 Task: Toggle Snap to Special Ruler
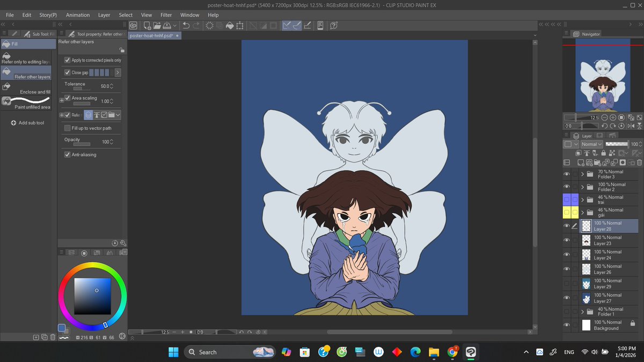(297, 25)
